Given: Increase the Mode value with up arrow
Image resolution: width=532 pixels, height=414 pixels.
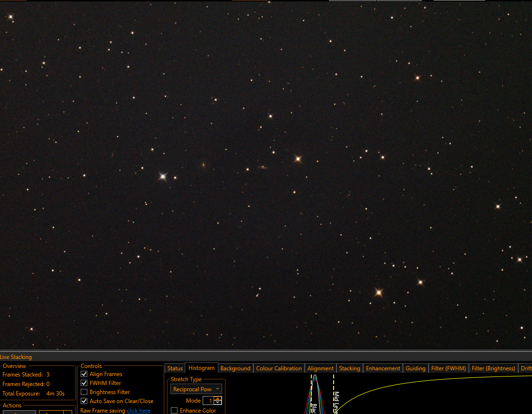Looking at the screenshot, I should pyautogui.click(x=218, y=398).
